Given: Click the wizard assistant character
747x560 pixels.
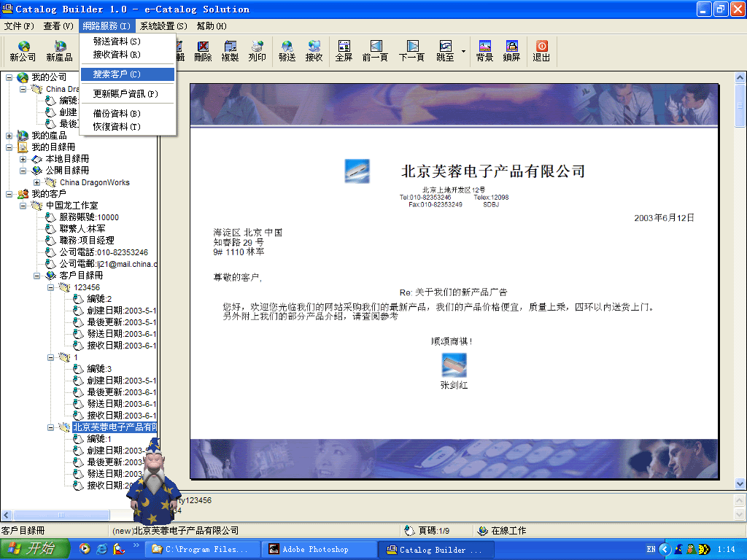Looking at the screenshot, I should coord(154,481).
